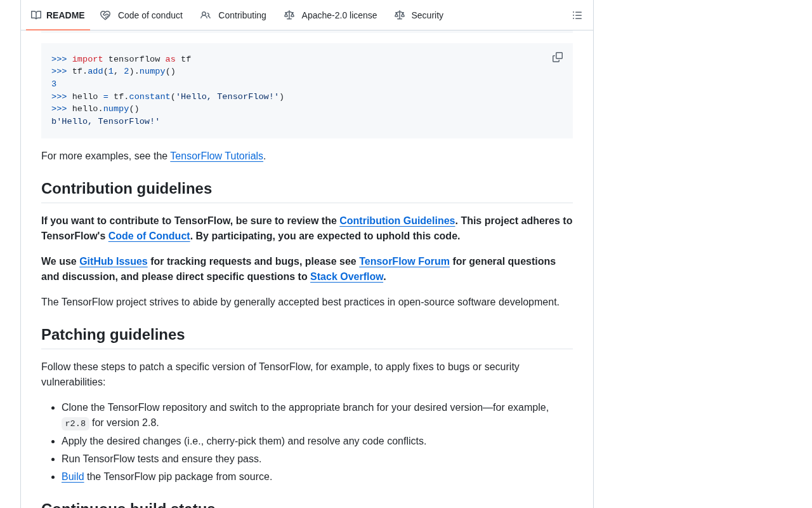Click the 'Apply the desired changes' bullet item
The image size is (812, 508).
coord(244,441)
